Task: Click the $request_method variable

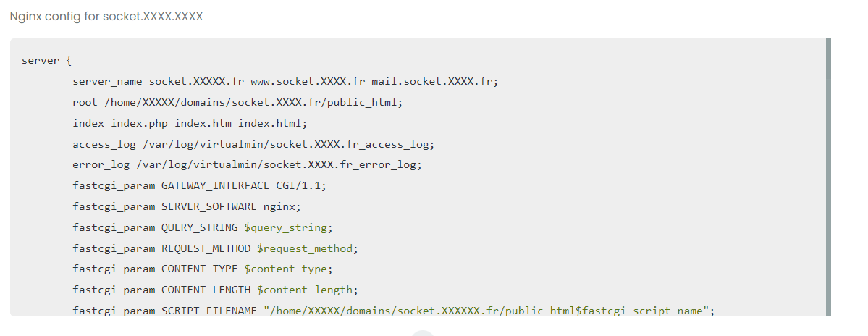Action: 307,248
